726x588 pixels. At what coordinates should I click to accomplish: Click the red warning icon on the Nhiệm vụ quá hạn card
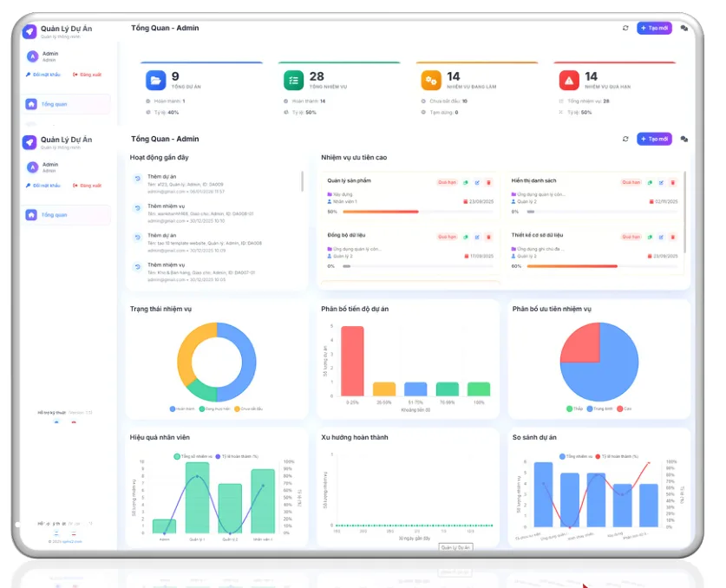point(569,80)
